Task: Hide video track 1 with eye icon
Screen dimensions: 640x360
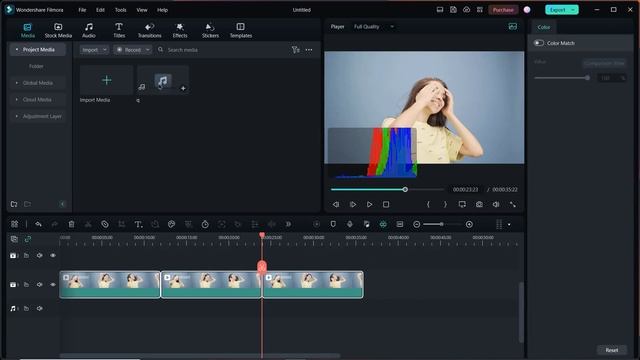Action: pyautogui.click(x=53, y=284)
